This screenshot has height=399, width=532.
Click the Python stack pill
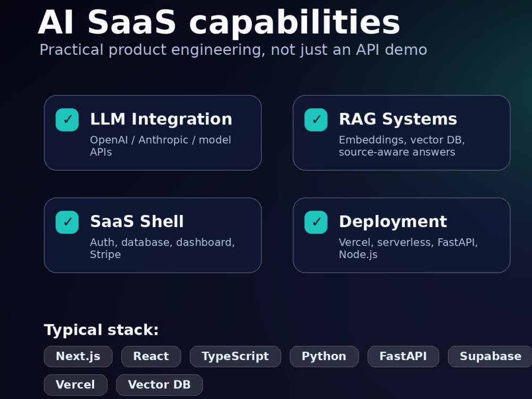click(324, 356)
